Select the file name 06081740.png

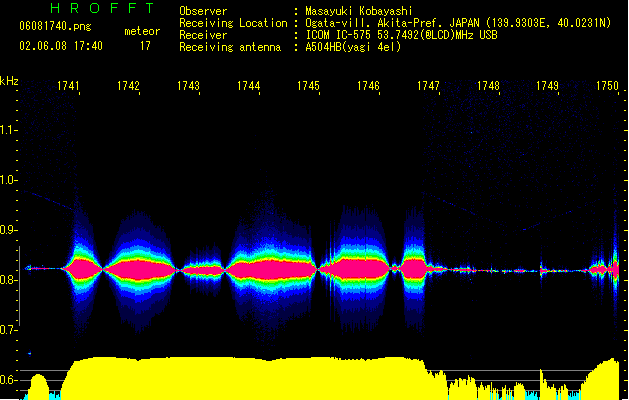[55, 26]
